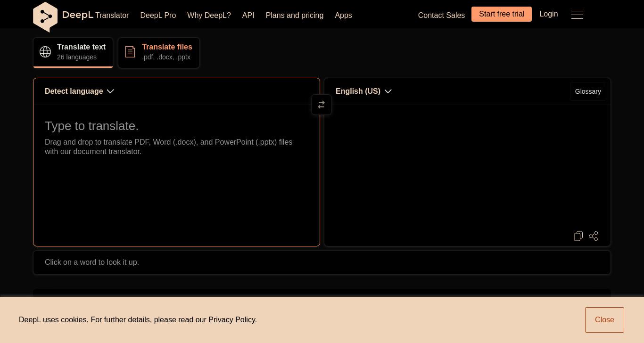Open the Apps navigation item
The image size is (644, 343).
[x=343, y=16]
